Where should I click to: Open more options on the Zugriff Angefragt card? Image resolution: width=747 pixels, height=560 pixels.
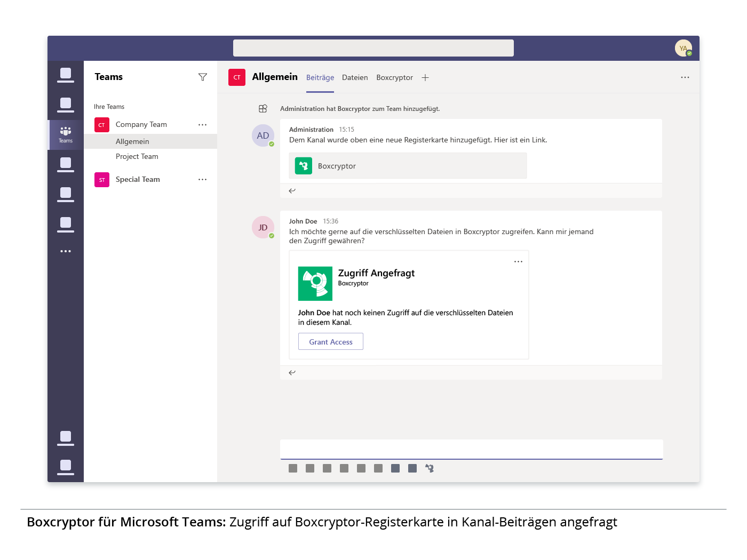(x=518, y=262)
